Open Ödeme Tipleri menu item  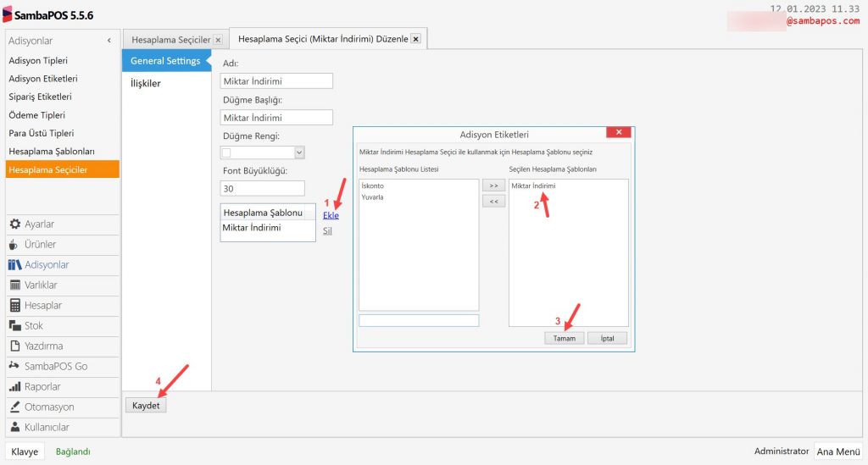(36, 115)
